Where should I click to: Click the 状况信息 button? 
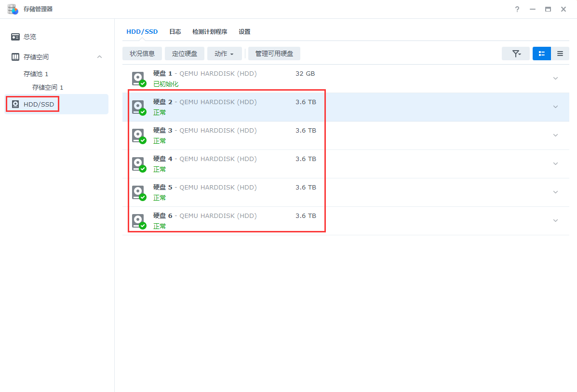click(x=142, y=54)
